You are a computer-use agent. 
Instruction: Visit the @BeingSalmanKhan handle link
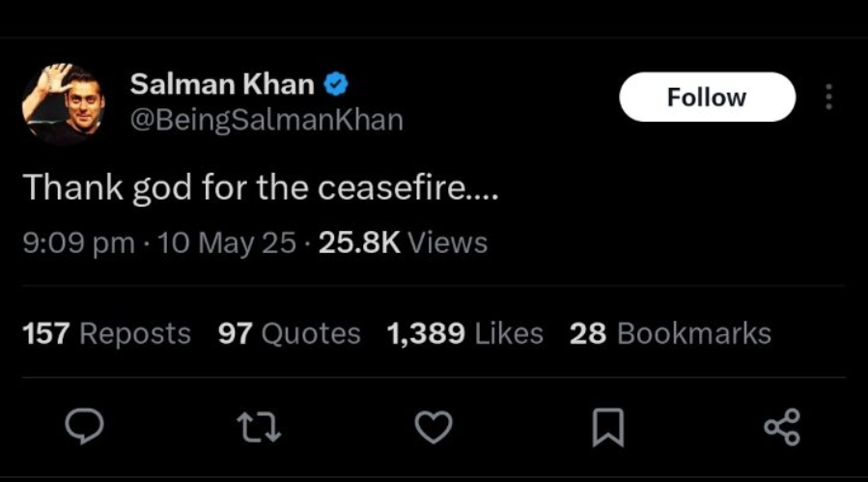(x=266, y=120)
